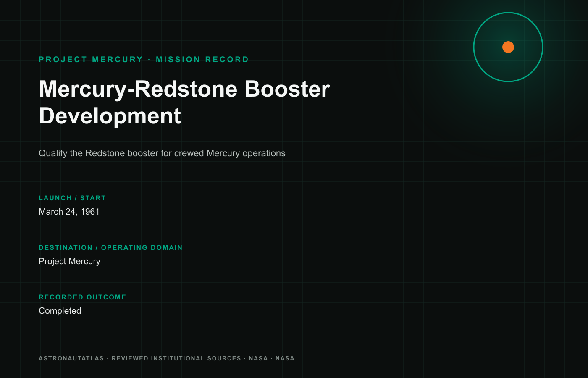Click the 'Project Mercury' destination value

(x=70, y=261)
